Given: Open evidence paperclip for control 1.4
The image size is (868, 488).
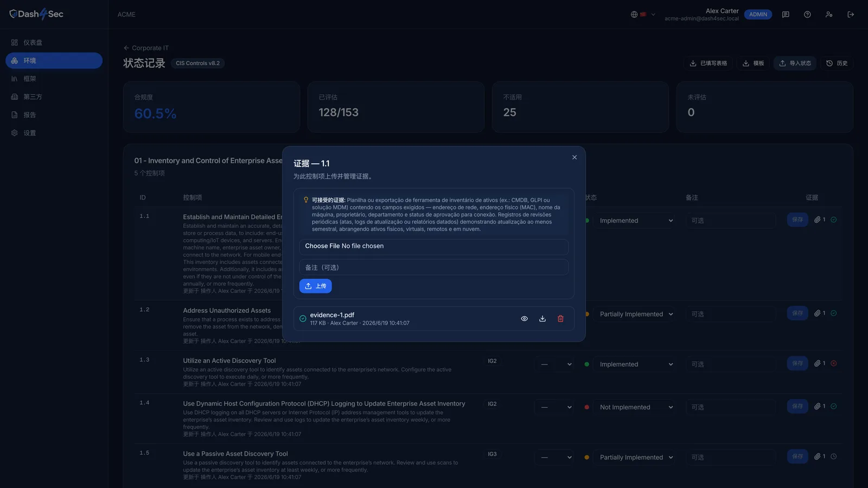Looking at the screenshot, I should [x=819, y=406].
